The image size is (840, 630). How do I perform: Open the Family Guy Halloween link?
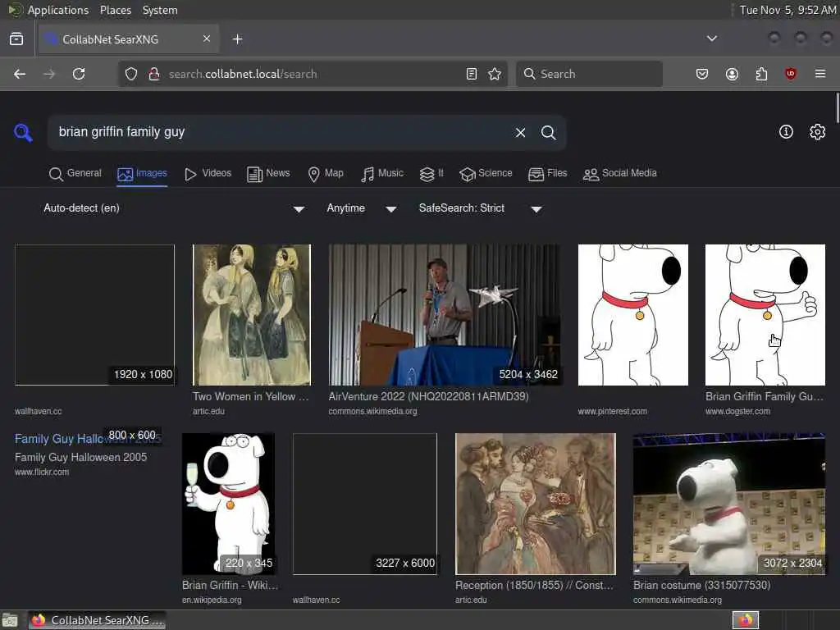pos(88,439)
